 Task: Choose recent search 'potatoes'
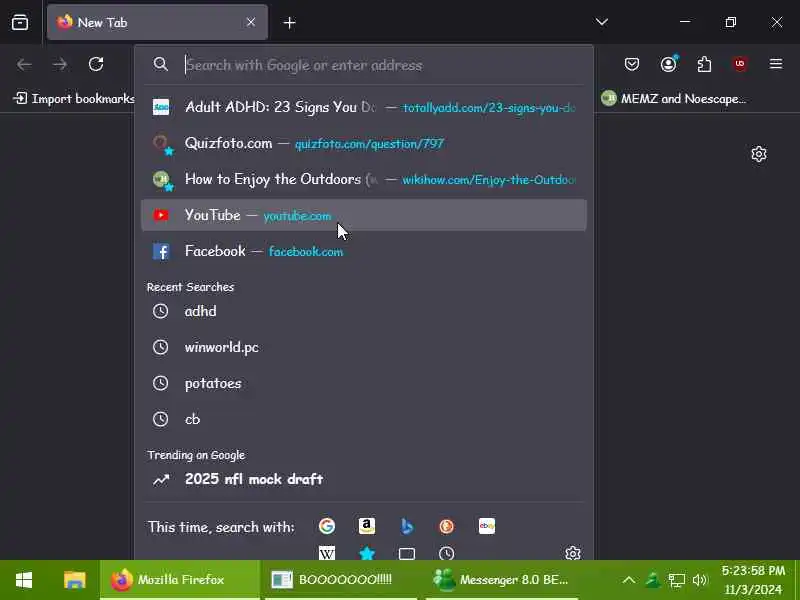pos(364,383)
